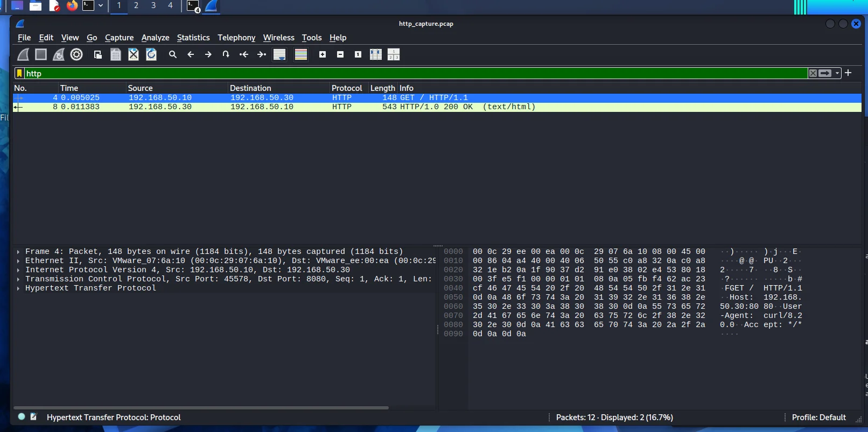
Task: Stop the running capture
Action: (x=41, y=54)
